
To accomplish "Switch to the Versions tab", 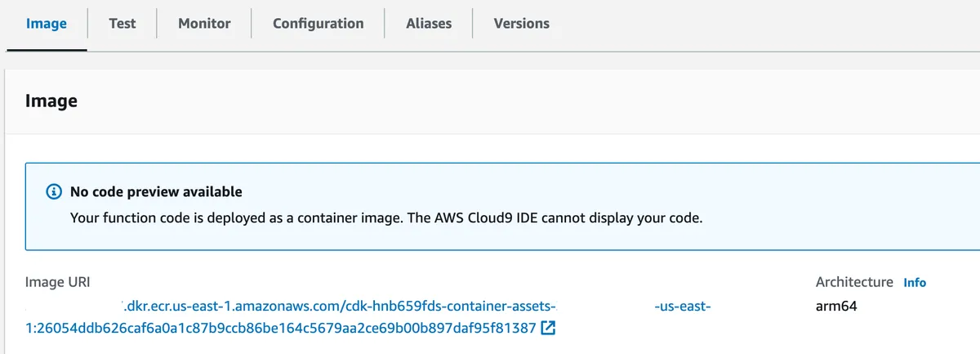I will [x=522, y=24].
